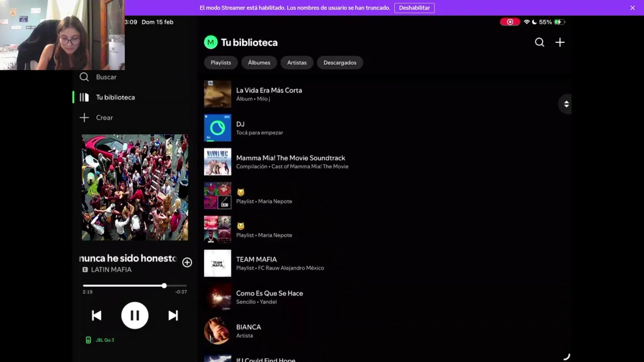Click the JBL Go 3 speaker icon

[x=89, y=340]
